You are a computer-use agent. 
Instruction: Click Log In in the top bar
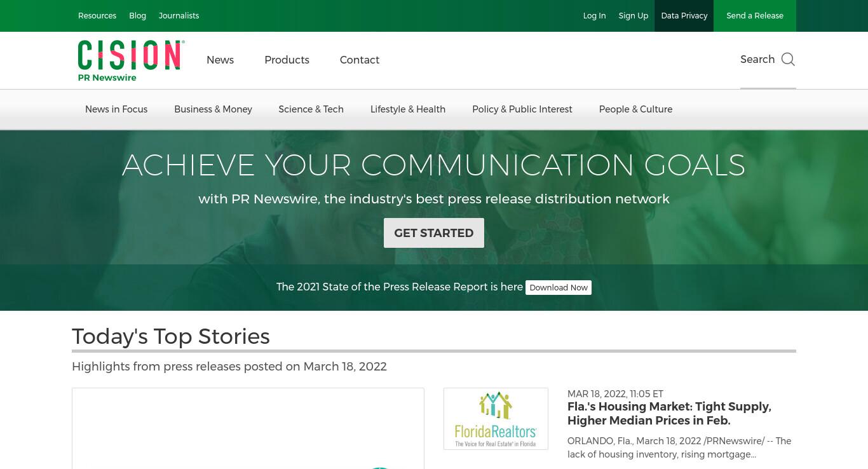point(594,16)
